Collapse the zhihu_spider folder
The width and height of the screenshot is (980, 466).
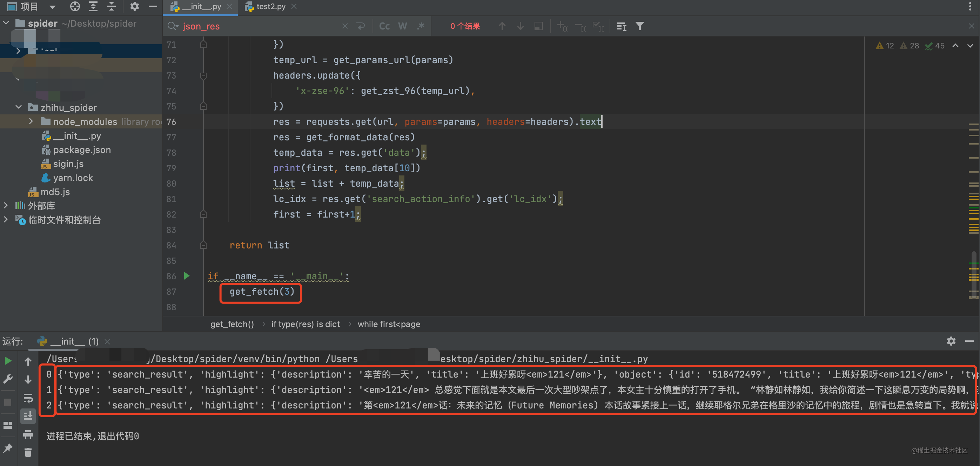point(18,107)
